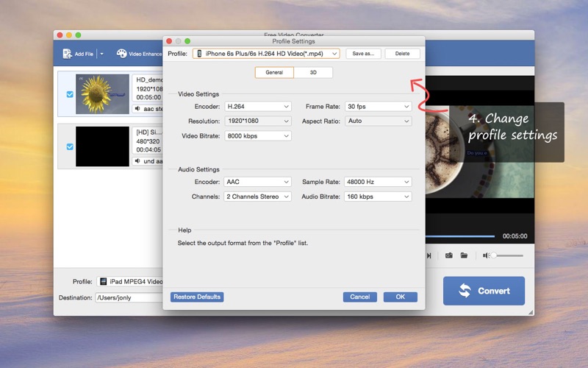Viewport: 588px width, 368px height.
Task: Toggle the checkbox for the second video
Action: point(70,146)
